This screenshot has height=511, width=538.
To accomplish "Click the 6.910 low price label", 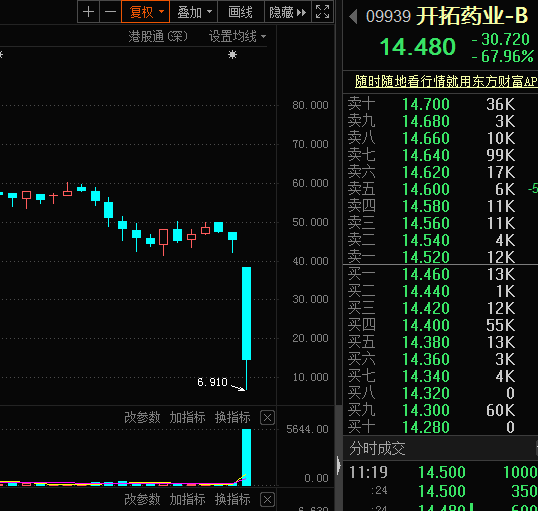I will pos(212,382).
